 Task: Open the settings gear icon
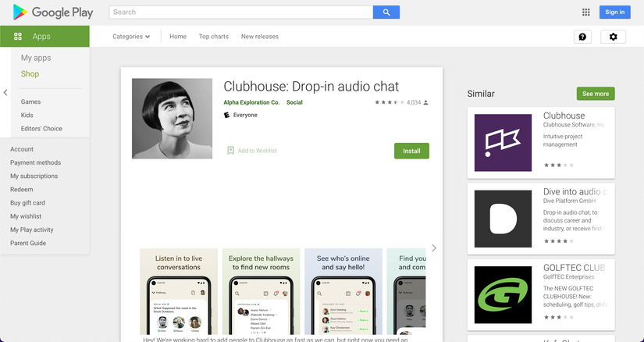coord(614,37)
